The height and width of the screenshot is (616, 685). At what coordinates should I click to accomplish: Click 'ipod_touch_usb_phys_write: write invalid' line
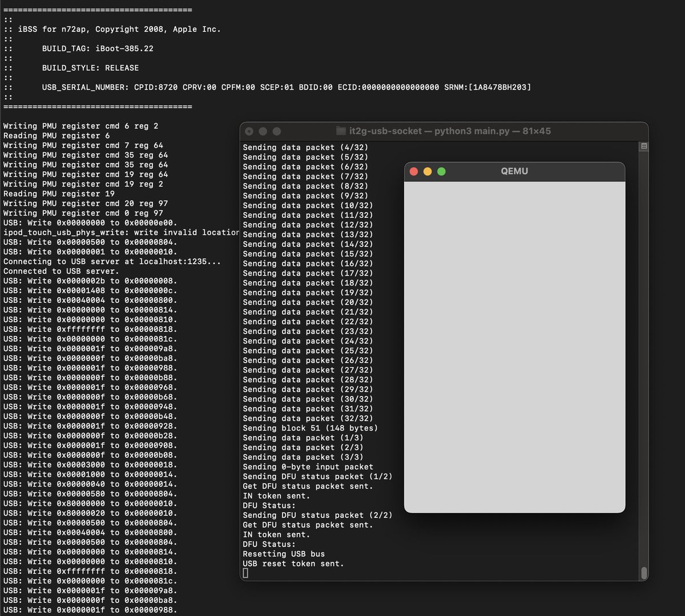(121, 233)
